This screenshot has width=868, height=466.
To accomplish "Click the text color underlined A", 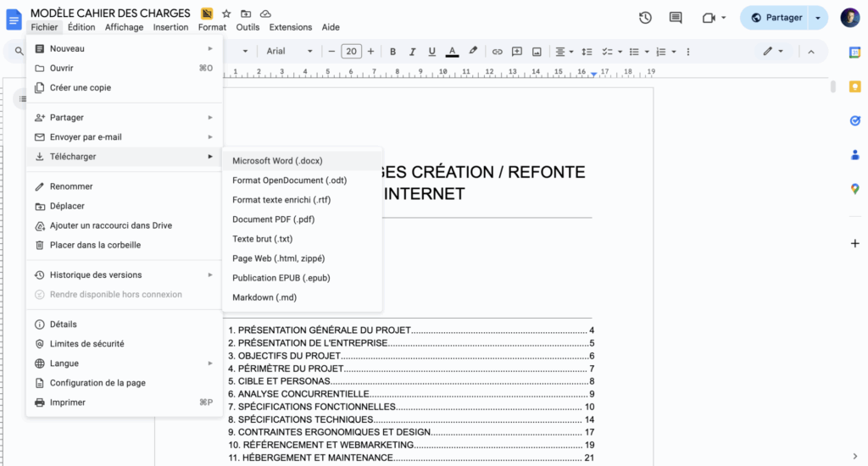I will [x=452, y=52].
